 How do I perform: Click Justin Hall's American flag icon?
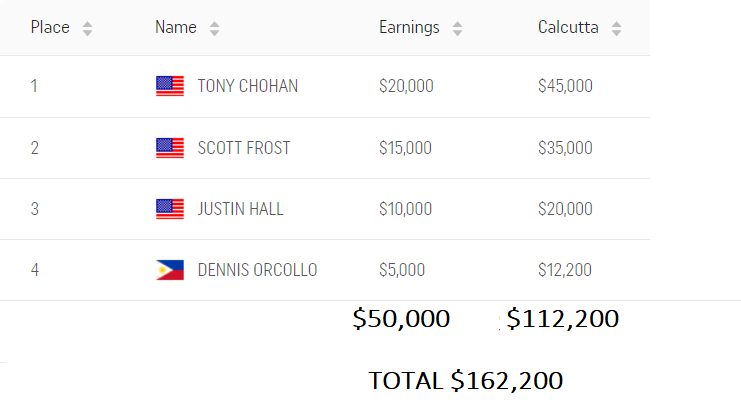pyautogui.click(x=170, y=209)
